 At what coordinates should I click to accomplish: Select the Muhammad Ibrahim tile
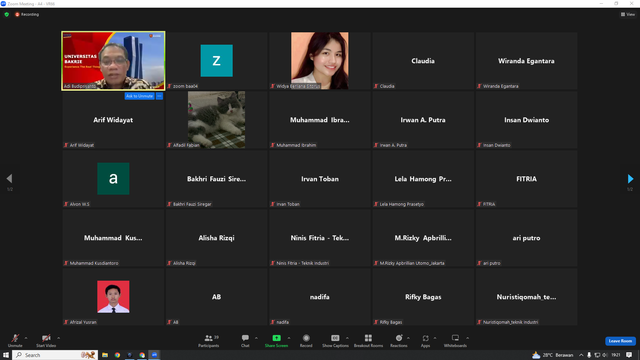[x=320, y=120]
